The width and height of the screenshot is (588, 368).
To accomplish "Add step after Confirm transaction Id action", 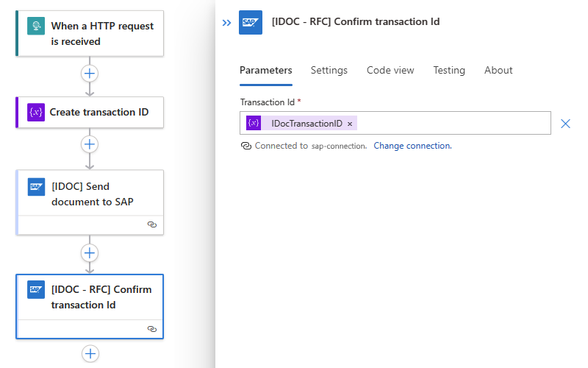I will 90,354.
